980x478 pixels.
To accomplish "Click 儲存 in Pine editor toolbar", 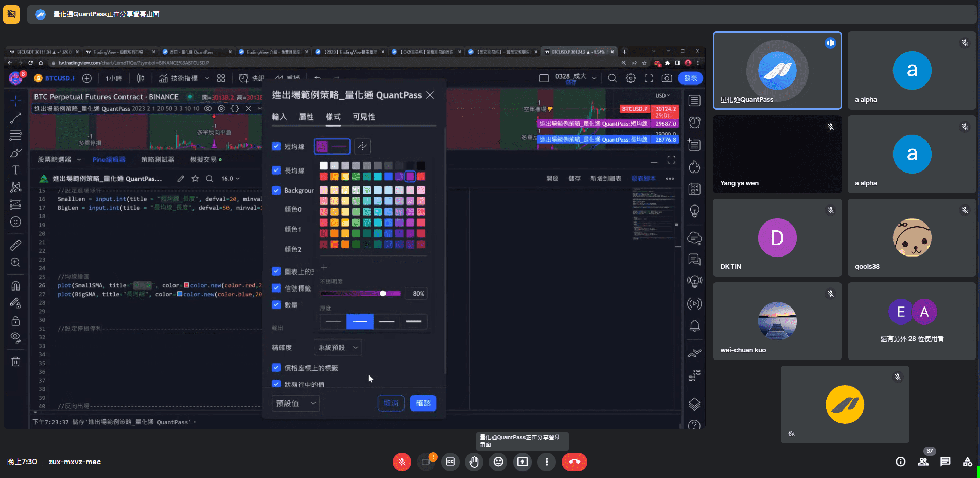I will coord(574,179).
